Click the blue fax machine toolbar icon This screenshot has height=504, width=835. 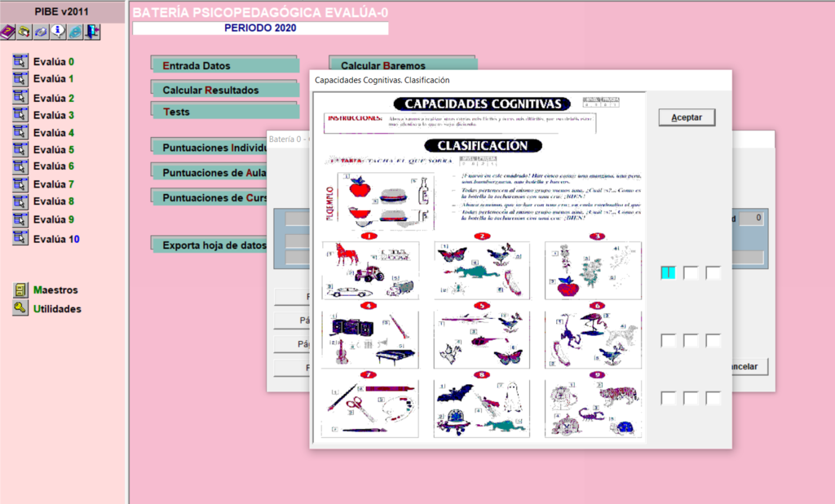[x=41, y=32]
